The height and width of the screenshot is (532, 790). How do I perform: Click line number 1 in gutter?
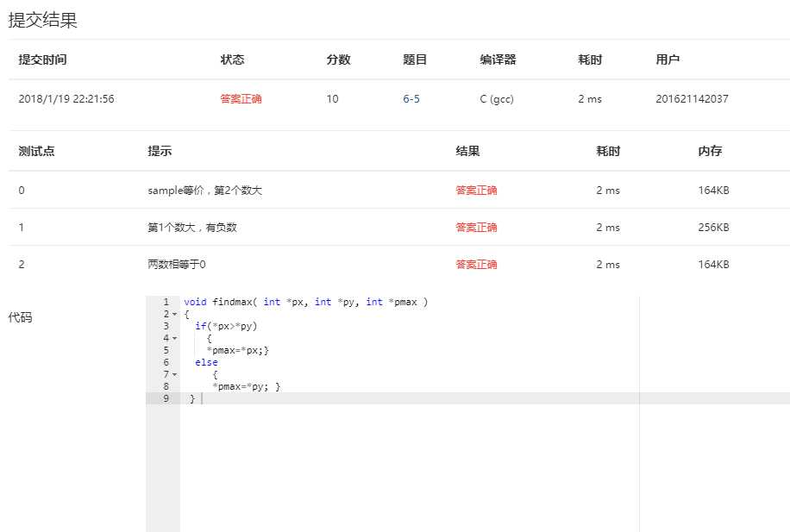click(x=166, y=303)
